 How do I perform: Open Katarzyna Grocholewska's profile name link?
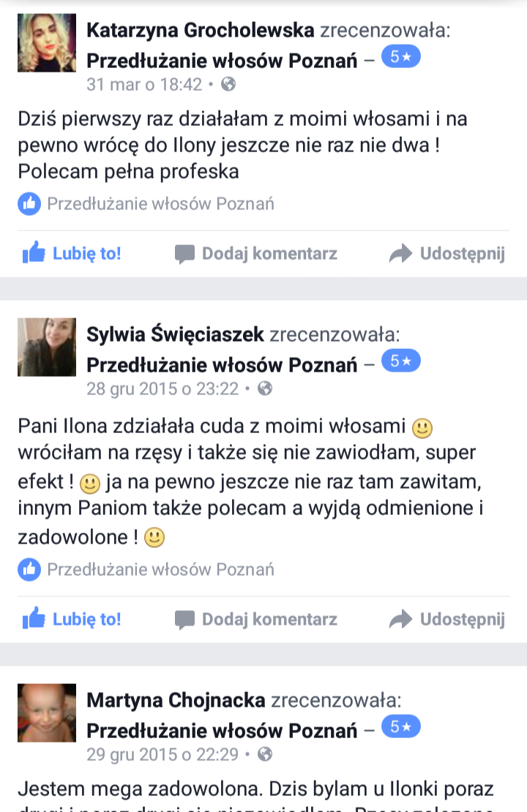pos(201,30)
